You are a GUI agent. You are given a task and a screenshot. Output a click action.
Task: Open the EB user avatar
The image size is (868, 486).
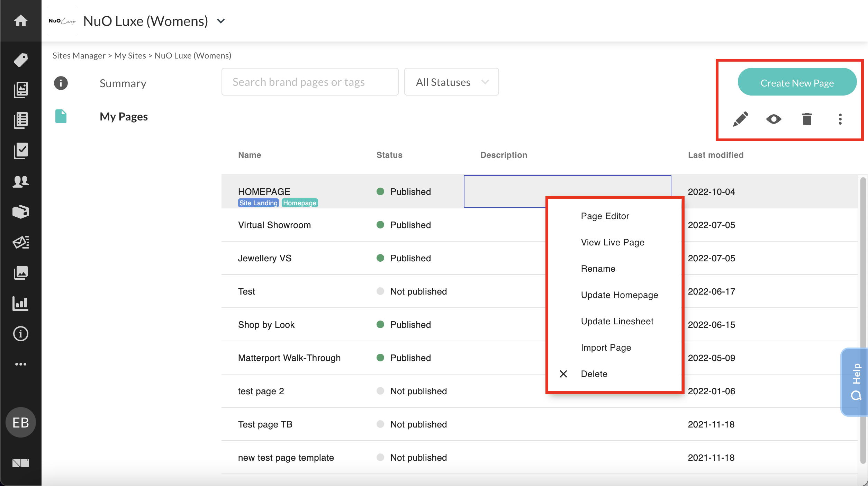click(21, 422)
